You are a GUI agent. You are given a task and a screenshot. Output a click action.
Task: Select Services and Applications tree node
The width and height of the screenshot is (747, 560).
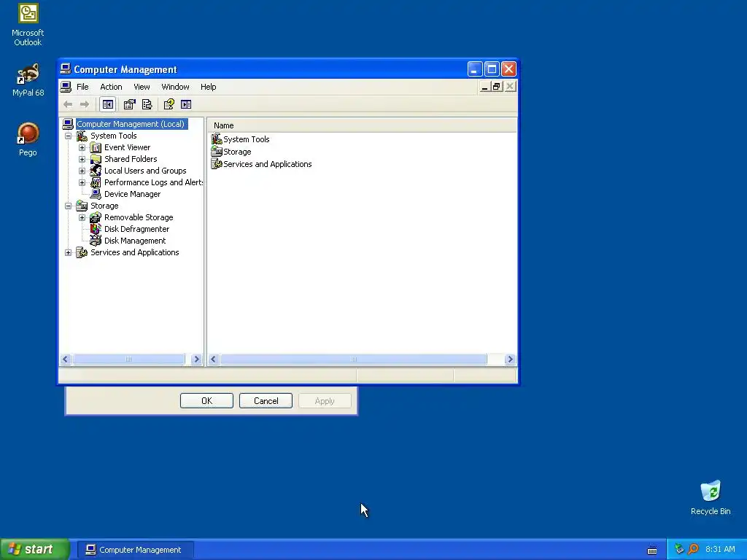click(x=135, y=252)
